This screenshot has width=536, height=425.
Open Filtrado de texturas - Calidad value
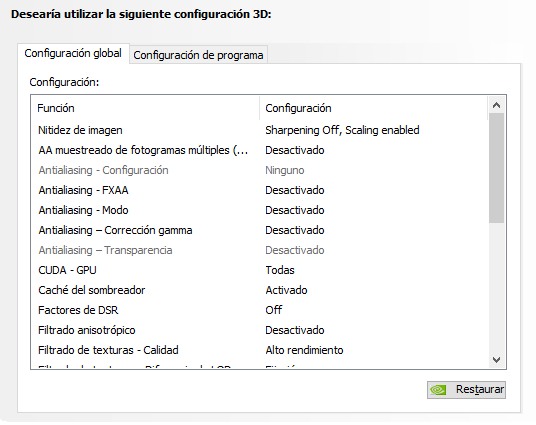pyautogui.click(x=304, y=350)
